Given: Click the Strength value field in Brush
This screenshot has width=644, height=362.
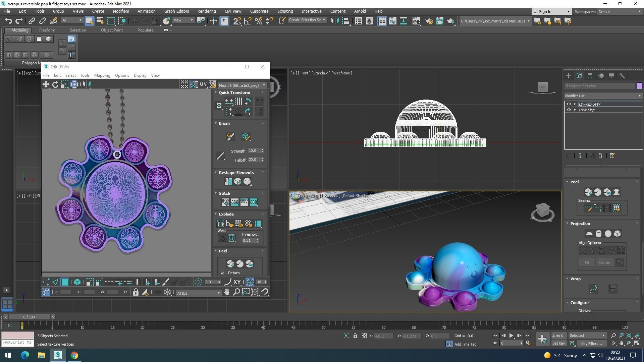Looking at the screenshot, I should tap(254, 151).
